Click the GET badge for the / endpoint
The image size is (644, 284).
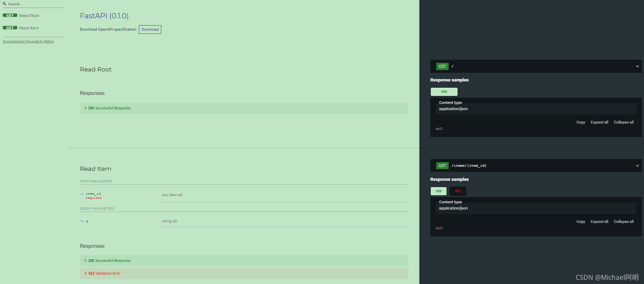(x=442, y=66)
